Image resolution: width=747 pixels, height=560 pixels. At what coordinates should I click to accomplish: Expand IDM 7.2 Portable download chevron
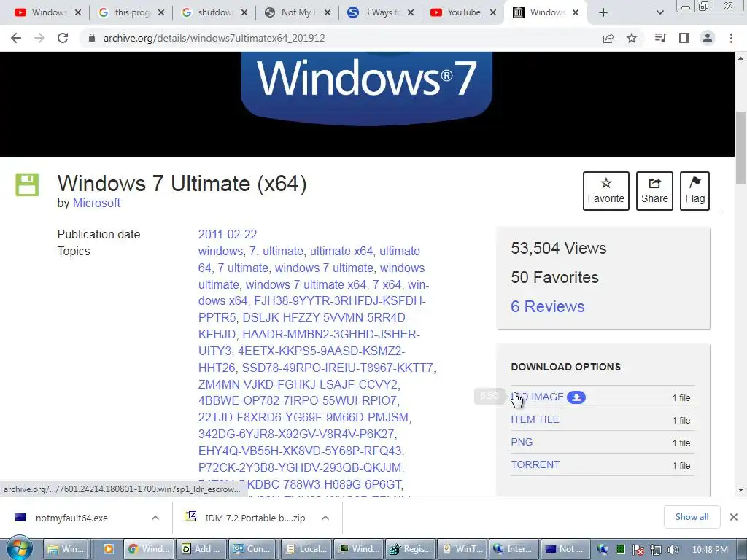(x=325, y=518)
